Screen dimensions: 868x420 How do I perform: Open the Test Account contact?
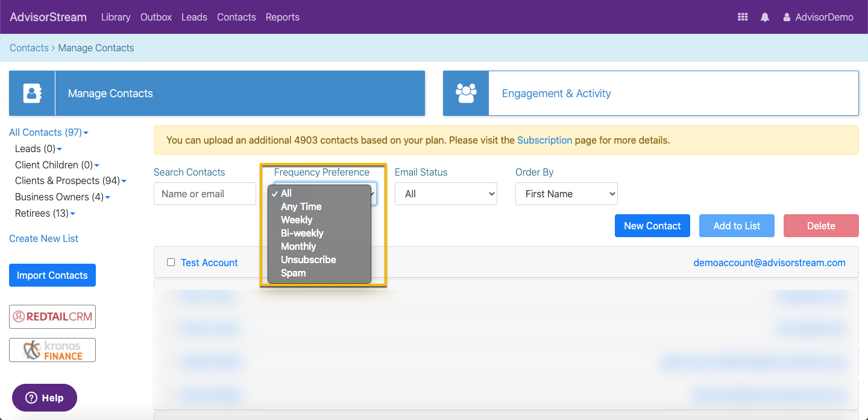209,262
